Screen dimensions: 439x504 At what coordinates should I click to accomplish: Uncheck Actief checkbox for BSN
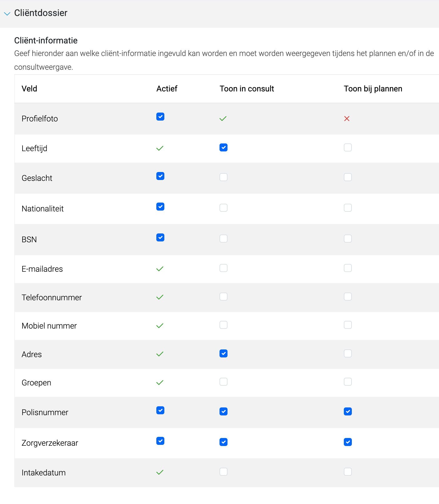point(160,237)
